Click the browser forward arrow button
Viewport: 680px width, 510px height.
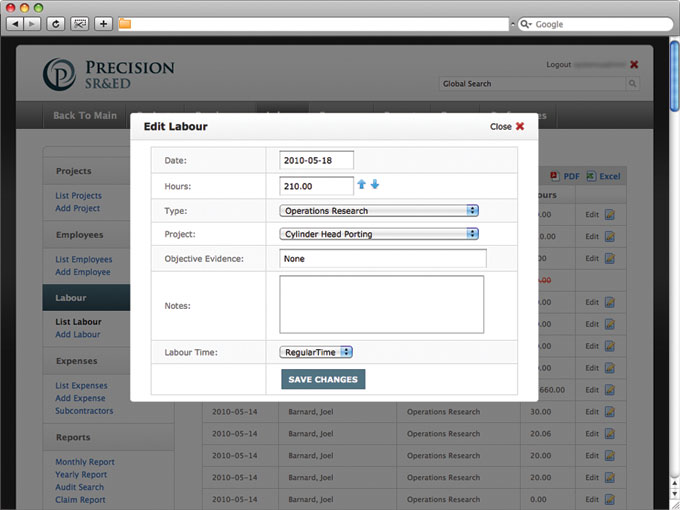pyautogui.click(x=32, y=24)
